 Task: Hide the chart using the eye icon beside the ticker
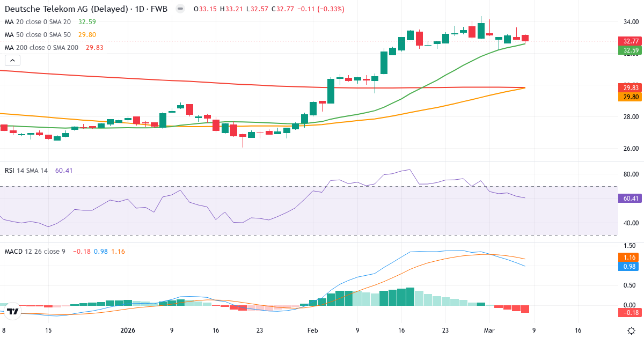[x=181, y=9]
